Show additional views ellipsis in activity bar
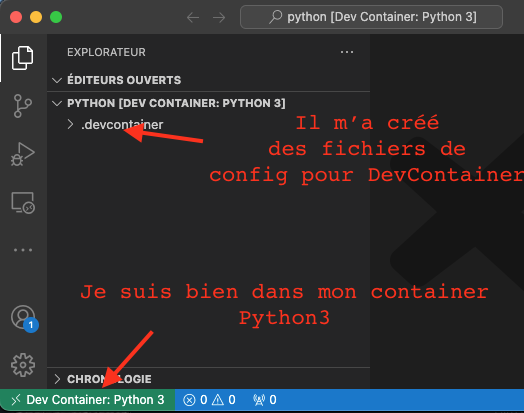Viewport: 524px width, 413px height. click(x=23, y=250)
